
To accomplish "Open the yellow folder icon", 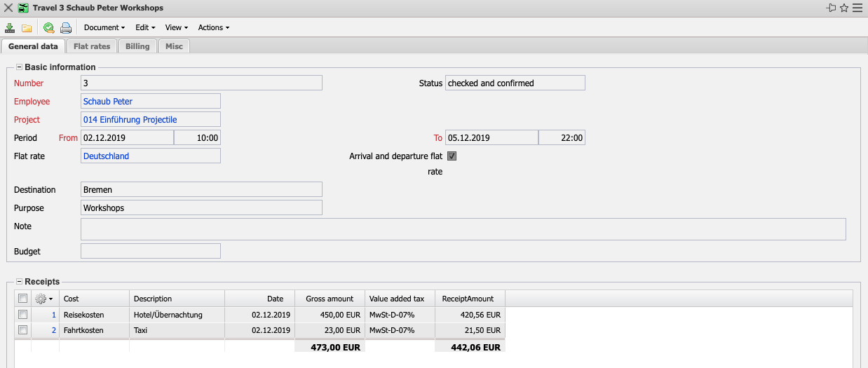I will click(27, 28).
